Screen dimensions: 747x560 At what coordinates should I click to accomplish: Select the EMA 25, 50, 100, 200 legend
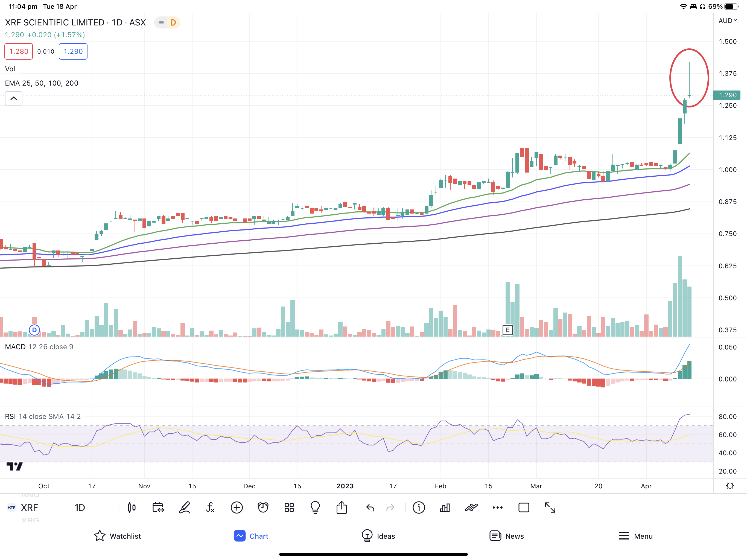(42, 83)
